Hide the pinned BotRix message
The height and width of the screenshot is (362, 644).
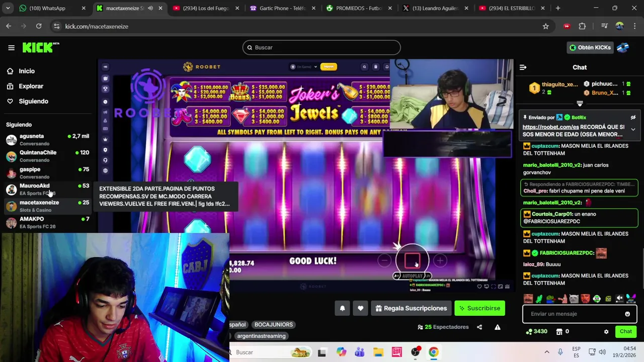click(633, 117)
